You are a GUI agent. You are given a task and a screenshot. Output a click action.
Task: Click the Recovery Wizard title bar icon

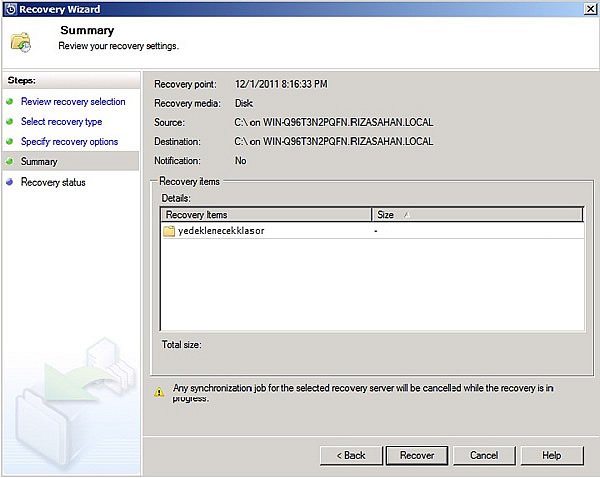tap(9, 9)
